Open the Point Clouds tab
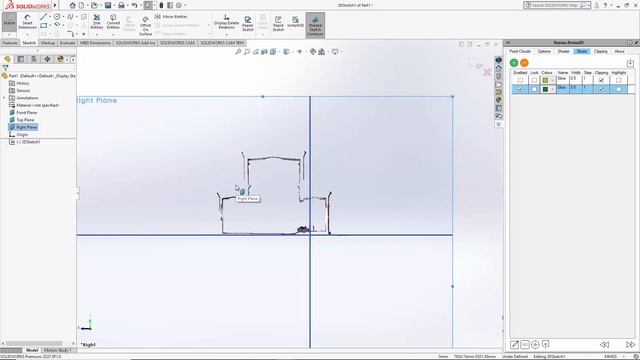640x360 pixels. (520, 51)
